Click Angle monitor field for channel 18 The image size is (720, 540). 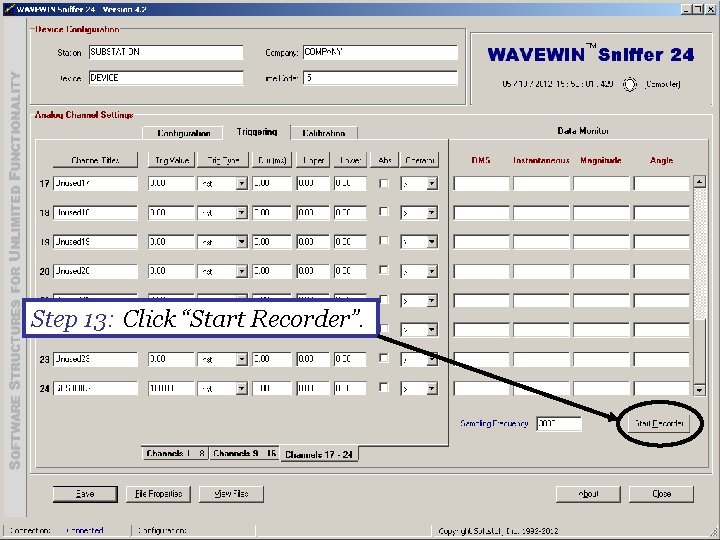(x=662, y=213)
